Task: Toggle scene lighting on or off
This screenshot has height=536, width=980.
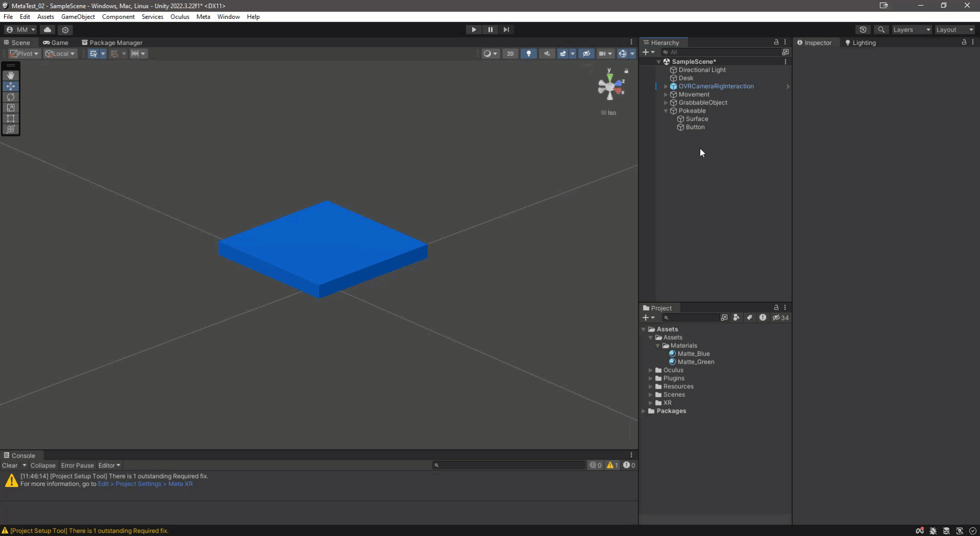Action: pyautogui.click(x=528, y=54)
